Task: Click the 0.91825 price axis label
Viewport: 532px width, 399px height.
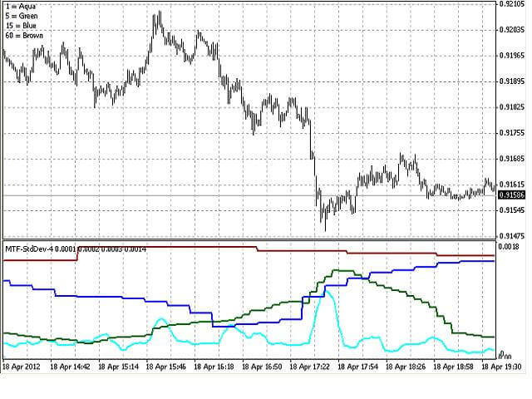Action: [512, 107]
